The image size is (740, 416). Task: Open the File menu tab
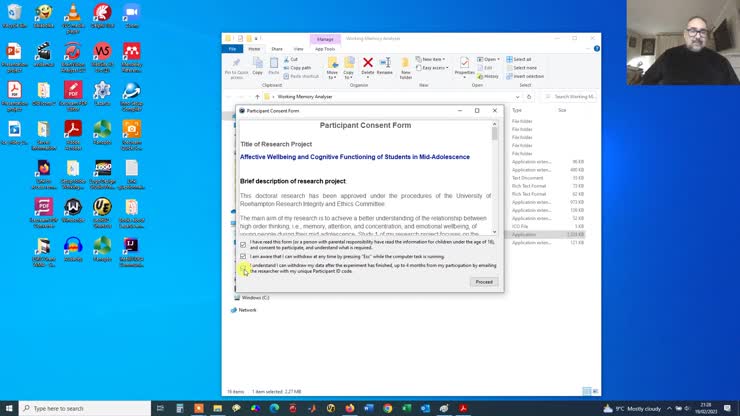click(x=232, y=48)
